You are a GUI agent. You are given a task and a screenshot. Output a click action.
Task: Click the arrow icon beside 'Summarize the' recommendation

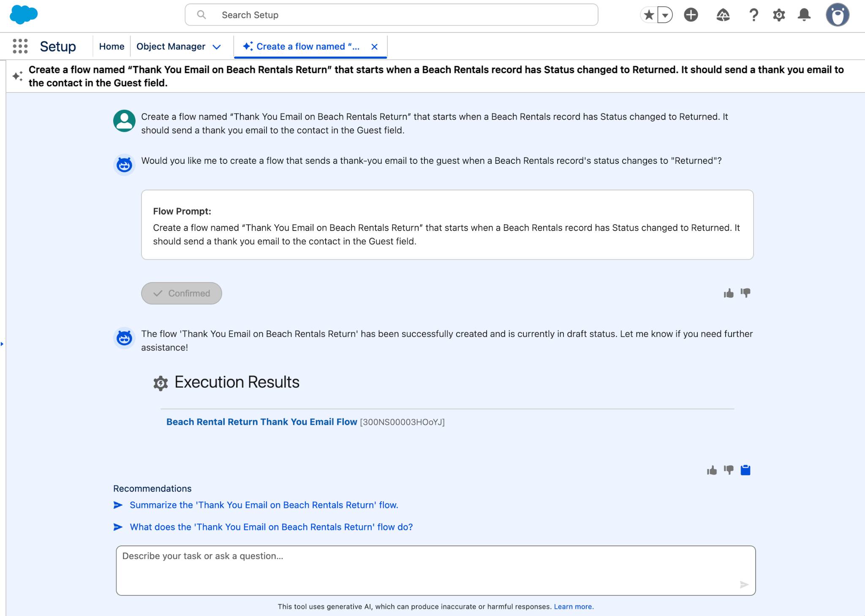(x=118, y=505)
